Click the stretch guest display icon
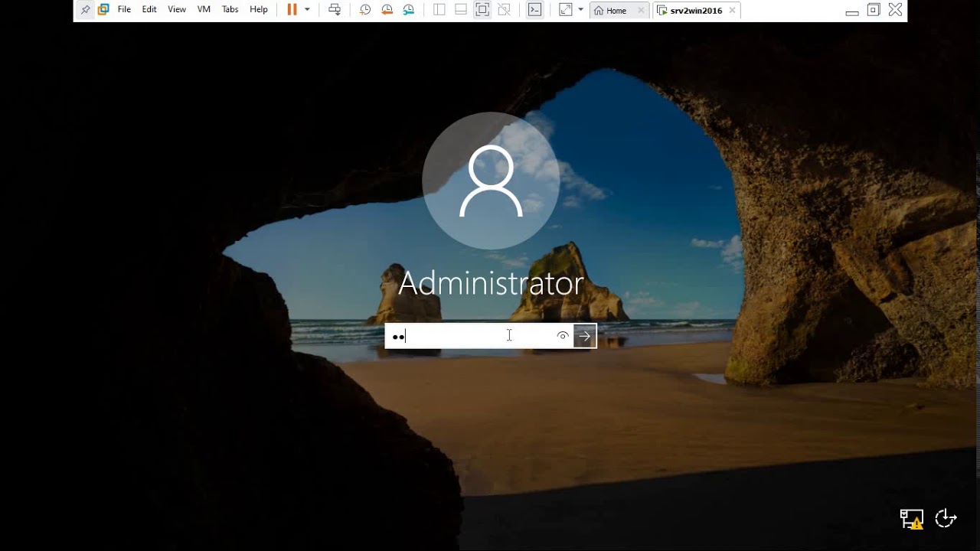The width and height of the screenshot is (980, 551). (566, 10)
